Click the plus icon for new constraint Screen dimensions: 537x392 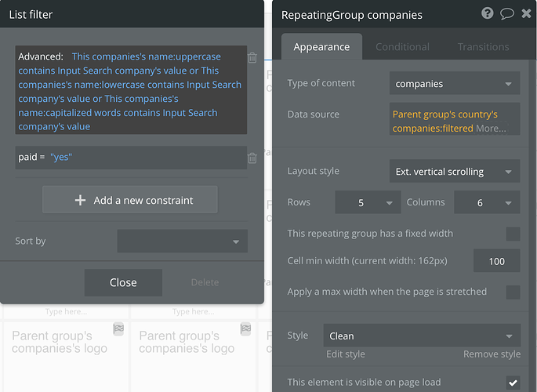tap(80, 200)
